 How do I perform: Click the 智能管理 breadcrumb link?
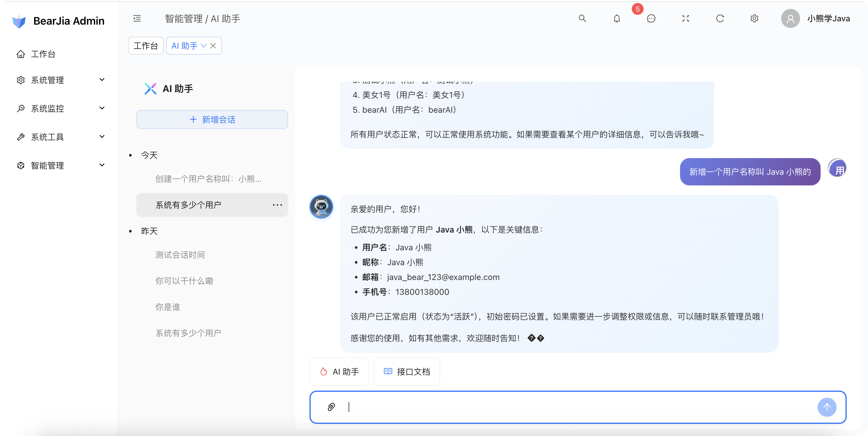pyautogui.click(x=184, y=19)
